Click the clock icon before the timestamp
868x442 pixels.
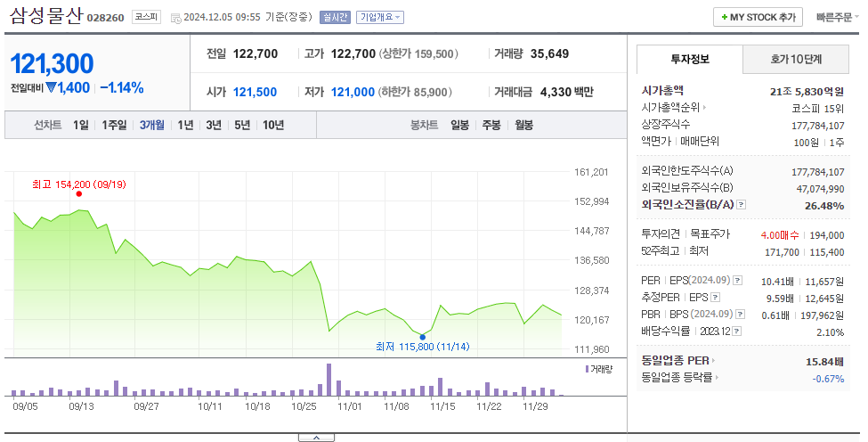tap(176, 19)
